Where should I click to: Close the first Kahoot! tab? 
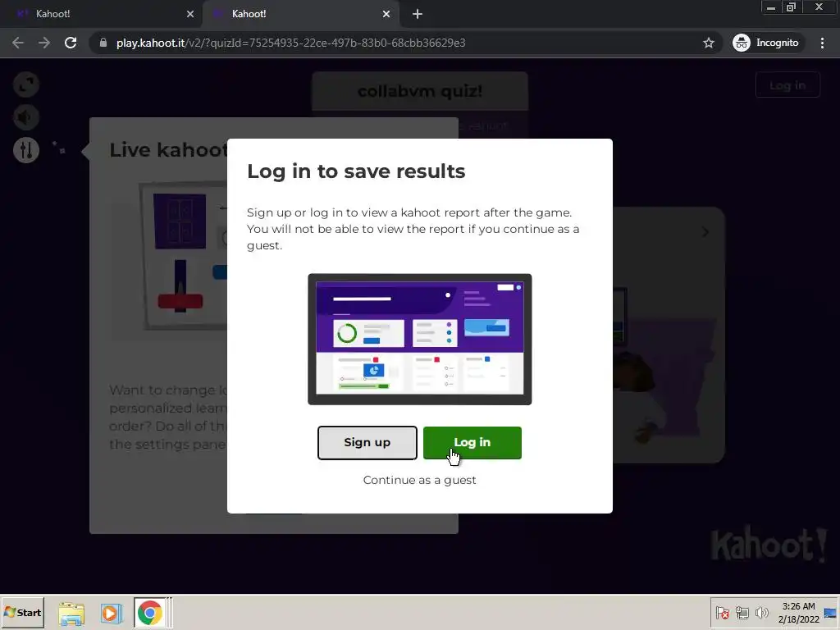[190, 14]
